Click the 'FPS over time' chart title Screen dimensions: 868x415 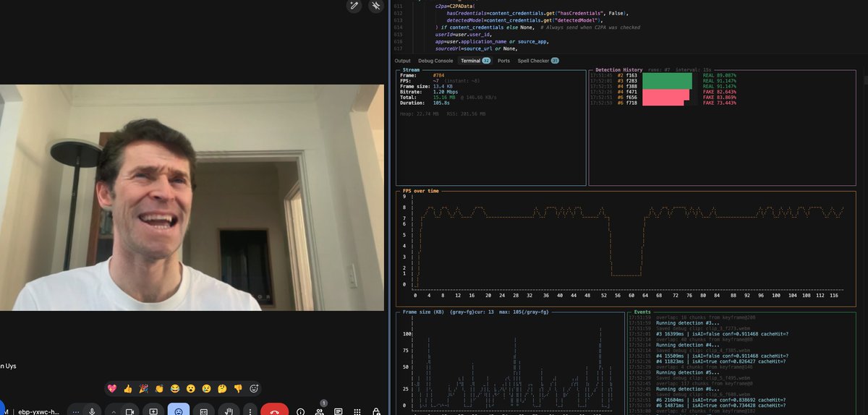coord(420,191)
